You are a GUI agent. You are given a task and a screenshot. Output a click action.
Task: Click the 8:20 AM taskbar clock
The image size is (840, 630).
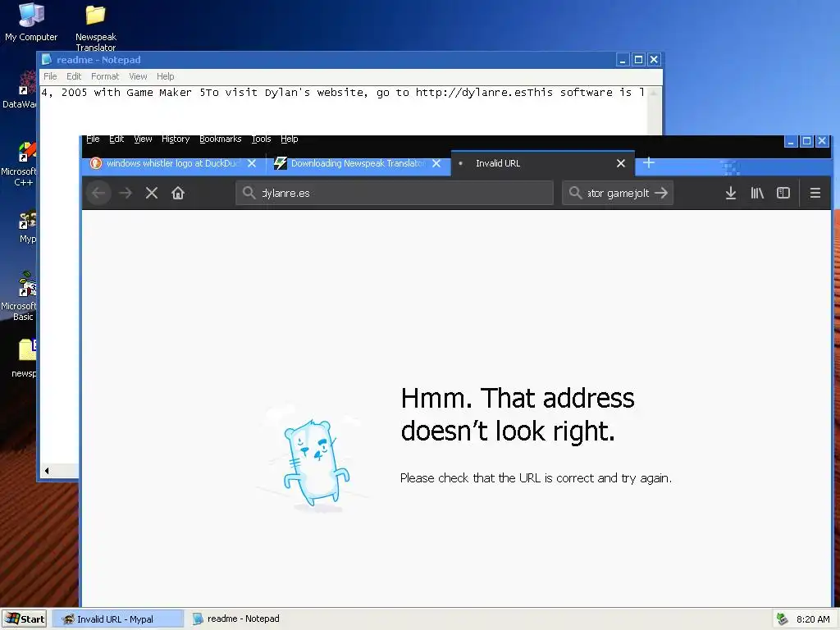tap(813, 619)
